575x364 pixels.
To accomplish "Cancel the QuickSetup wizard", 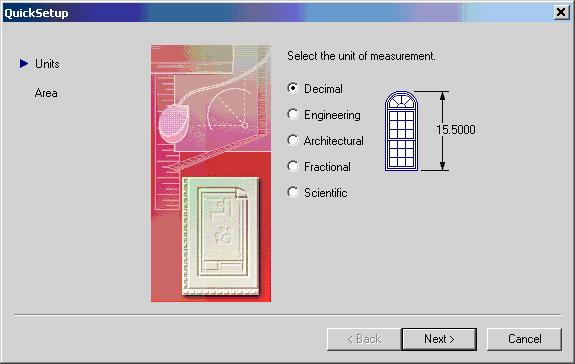I will 524,339.
